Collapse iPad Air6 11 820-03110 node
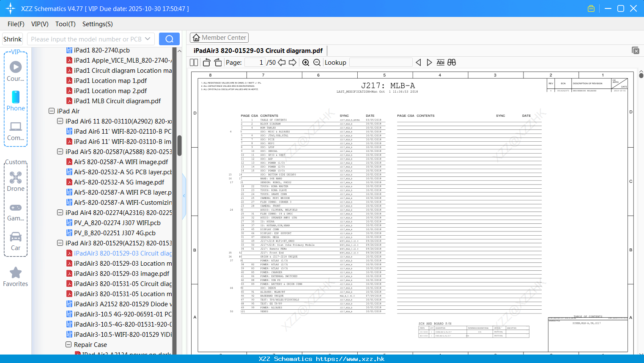The height and width of the screenshot is (363, 644). 60,121
